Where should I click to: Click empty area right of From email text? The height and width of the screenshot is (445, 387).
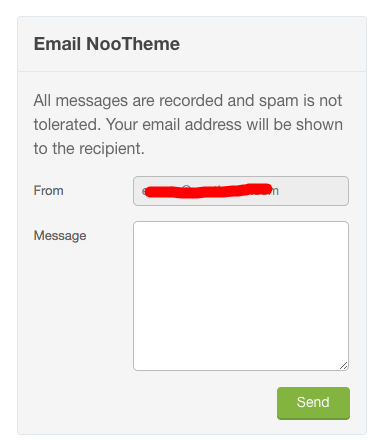click(313, 191)
